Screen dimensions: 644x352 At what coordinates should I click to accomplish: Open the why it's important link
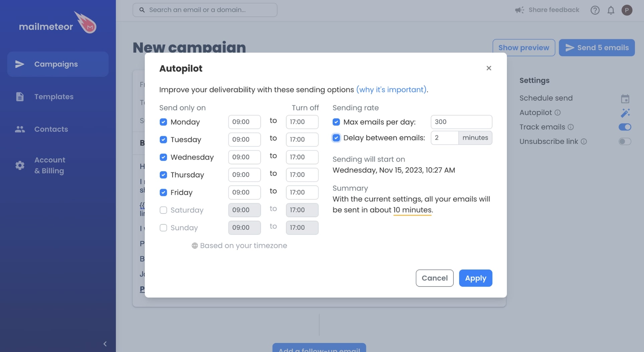pyautogui.click(x=391, y=90)
